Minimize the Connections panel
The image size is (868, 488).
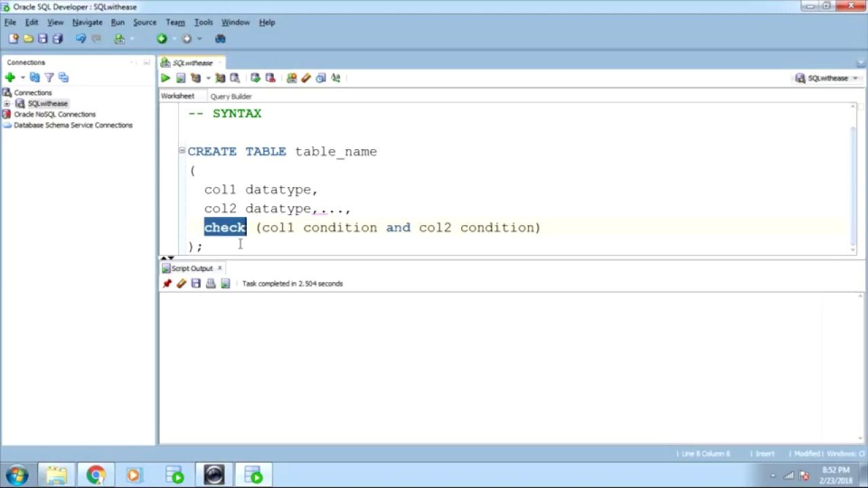click(147, 62)
